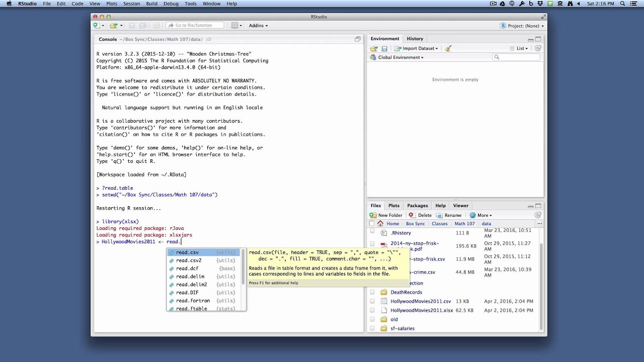Check the 2014-ny-stop-frisk pdf checkbox
644x362 pixels.
(372, 244)
